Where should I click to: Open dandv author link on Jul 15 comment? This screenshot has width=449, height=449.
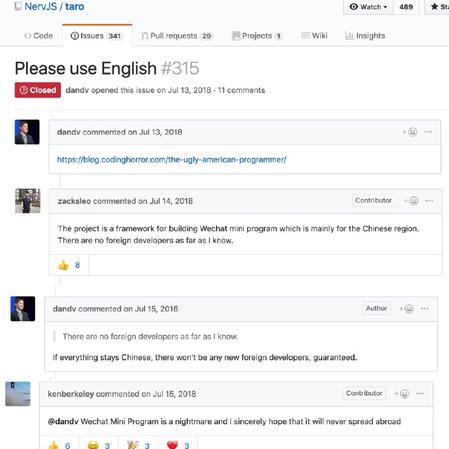pos(65,309)
